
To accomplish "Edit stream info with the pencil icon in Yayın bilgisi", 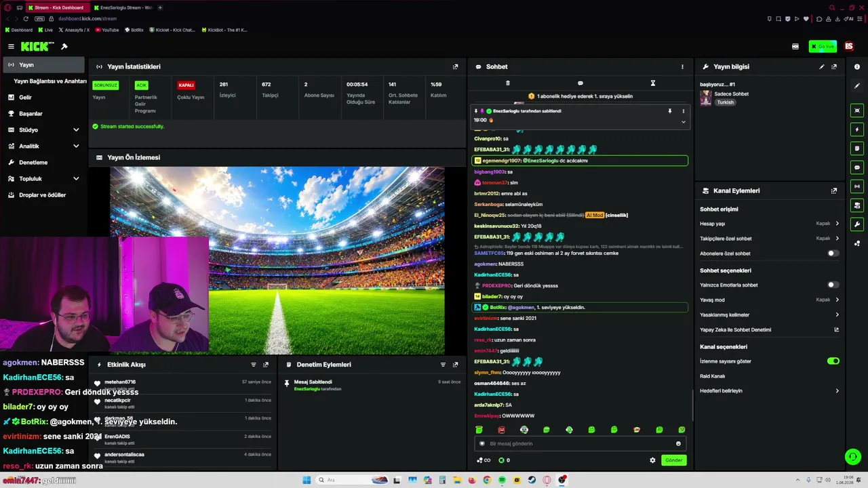I will [x=822, y=66].
